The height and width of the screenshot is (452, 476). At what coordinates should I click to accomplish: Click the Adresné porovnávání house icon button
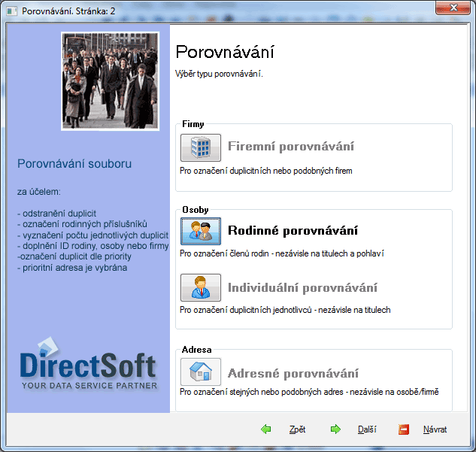coord(201,372)
